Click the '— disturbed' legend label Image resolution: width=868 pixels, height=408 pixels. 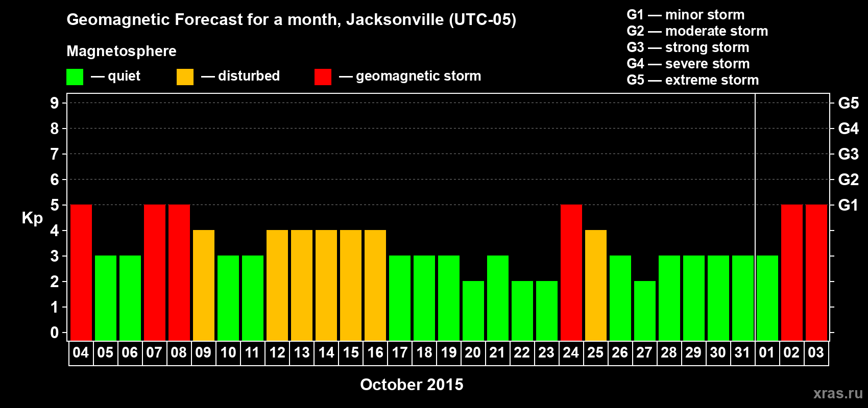pos(240,76)
